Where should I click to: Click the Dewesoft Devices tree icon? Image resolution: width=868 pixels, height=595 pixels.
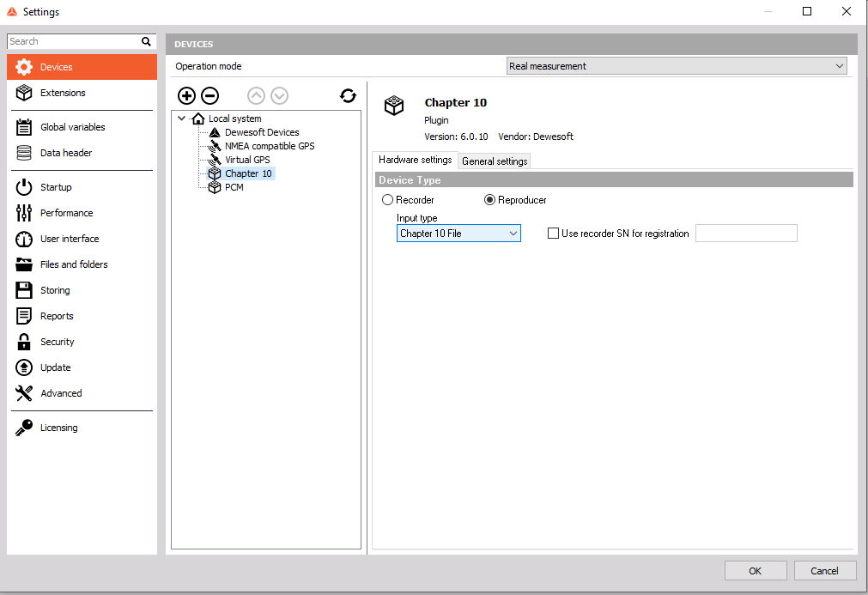click(x=215, y=132)
